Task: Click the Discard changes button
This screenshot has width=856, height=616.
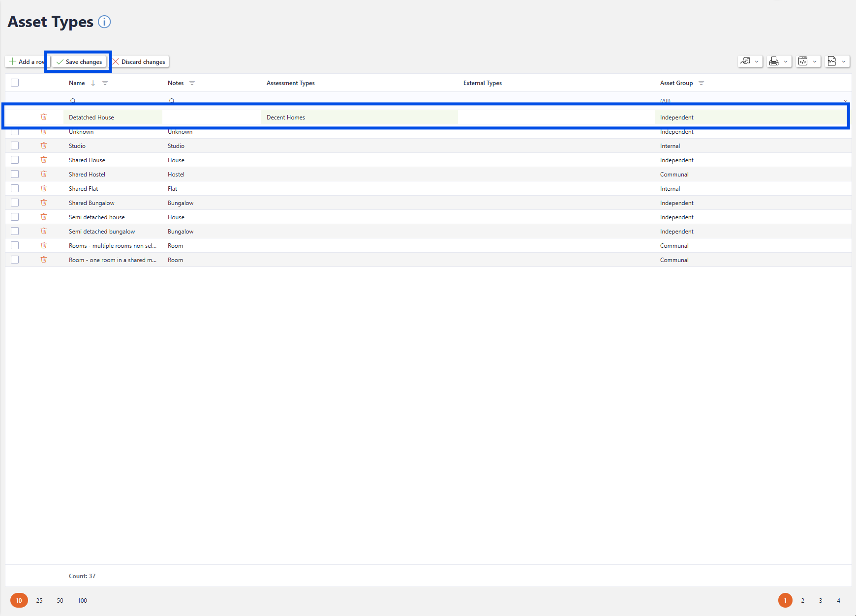Action: click(139, 62)
